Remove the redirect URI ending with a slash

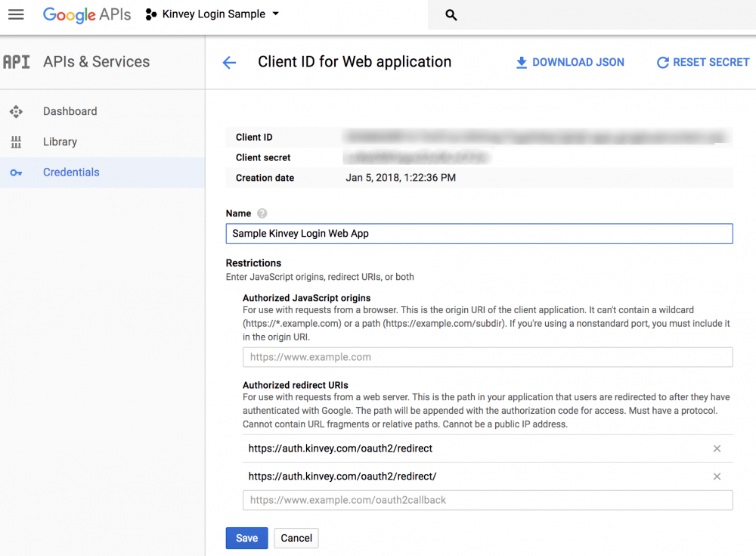pos(717,477)
